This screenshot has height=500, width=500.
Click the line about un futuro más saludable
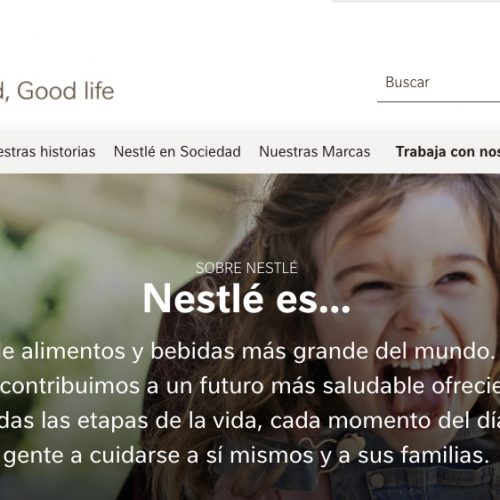pyautogui.click(x=250, y=386)
